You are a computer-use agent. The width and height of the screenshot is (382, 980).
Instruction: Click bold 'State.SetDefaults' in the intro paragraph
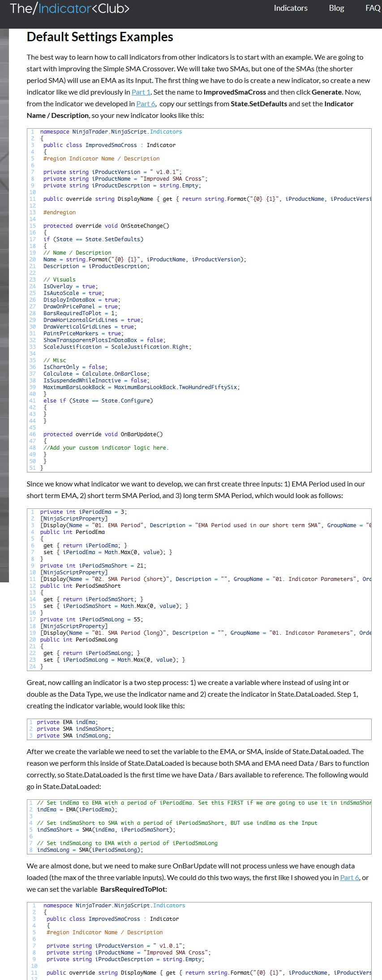(259, 104)
